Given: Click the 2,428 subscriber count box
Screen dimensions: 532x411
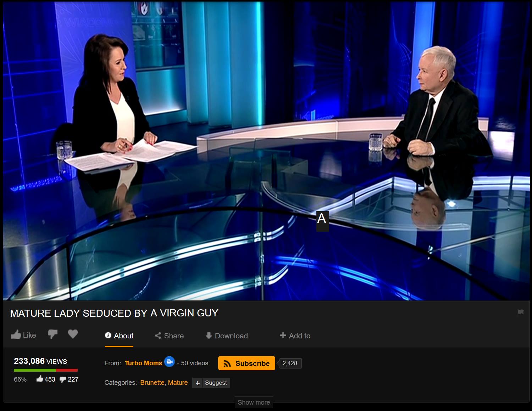Looking at the screenshot, I should [290, 363].
